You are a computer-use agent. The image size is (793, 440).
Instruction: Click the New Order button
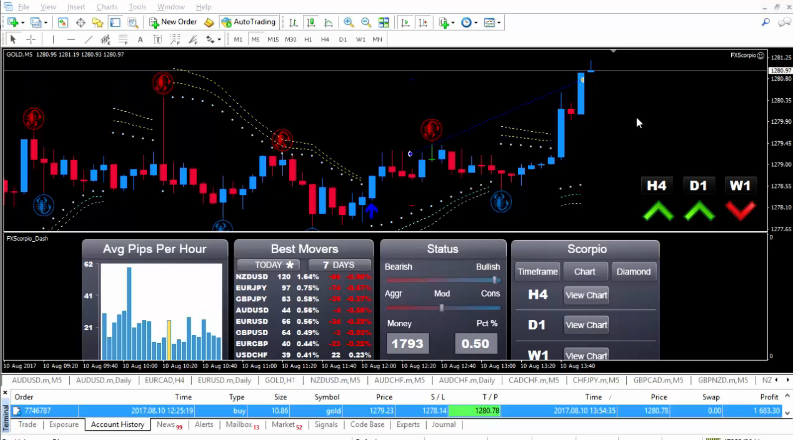point(173,22)
